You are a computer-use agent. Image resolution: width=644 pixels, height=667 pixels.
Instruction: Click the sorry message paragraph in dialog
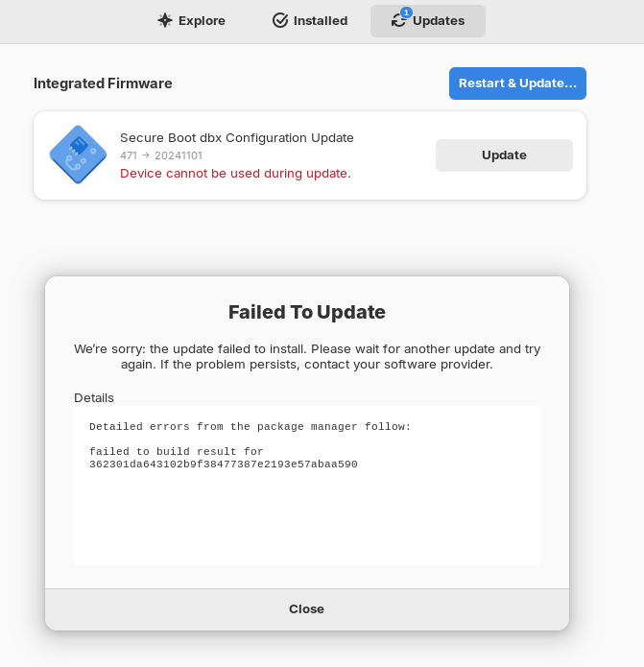coord(306,357)
